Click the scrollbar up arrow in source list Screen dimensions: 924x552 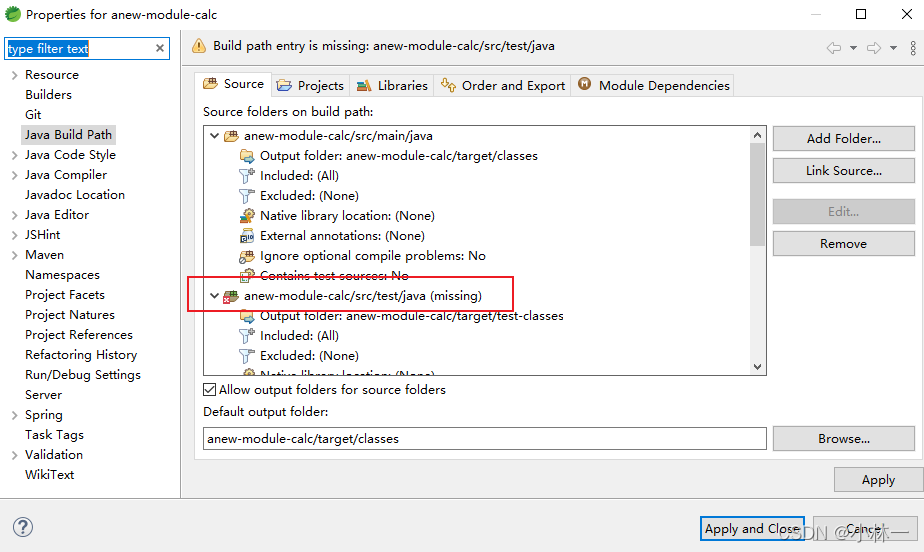757,135
